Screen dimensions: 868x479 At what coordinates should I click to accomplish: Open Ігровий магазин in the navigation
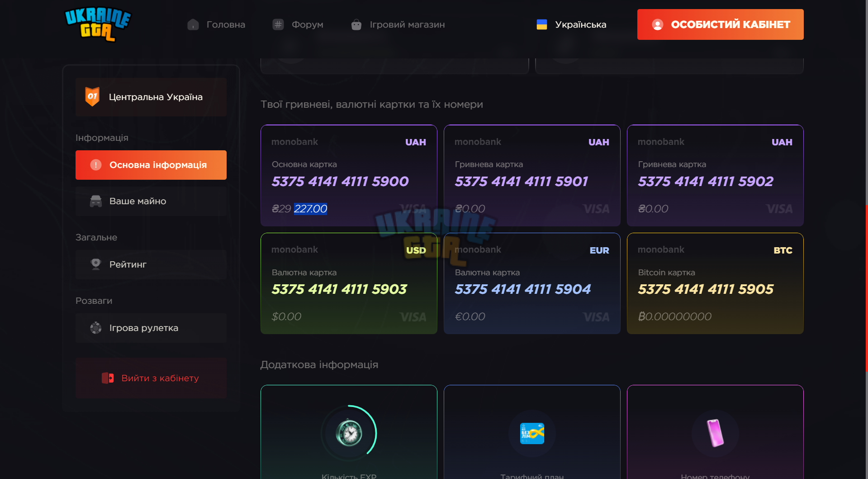click(x=398, y=24)
